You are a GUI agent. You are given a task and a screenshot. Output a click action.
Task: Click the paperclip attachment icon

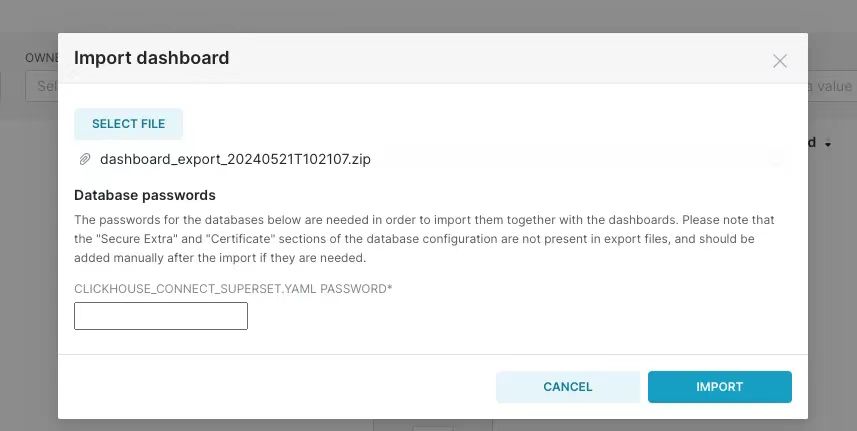(x=85, y=160)
